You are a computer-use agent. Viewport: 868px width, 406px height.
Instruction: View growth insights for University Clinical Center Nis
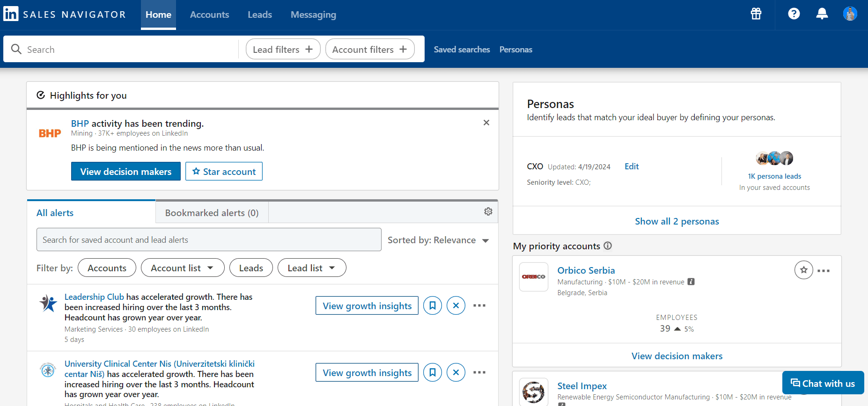[x=367, y=372]
